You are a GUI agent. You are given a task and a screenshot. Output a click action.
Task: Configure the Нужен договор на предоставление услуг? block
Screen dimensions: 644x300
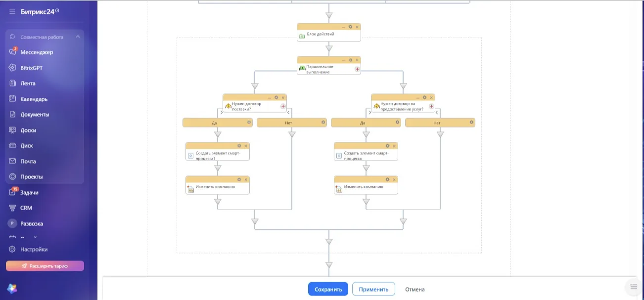[424, 97]
